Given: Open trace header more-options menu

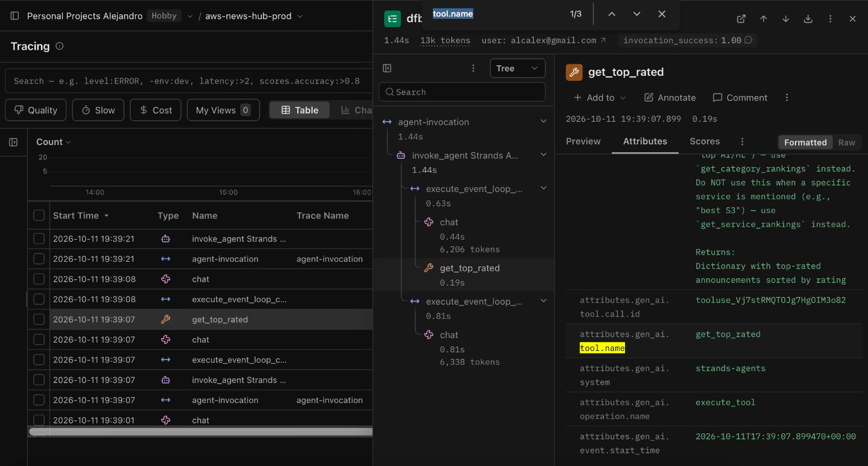Looking at the screenshot, I should 830,19.
